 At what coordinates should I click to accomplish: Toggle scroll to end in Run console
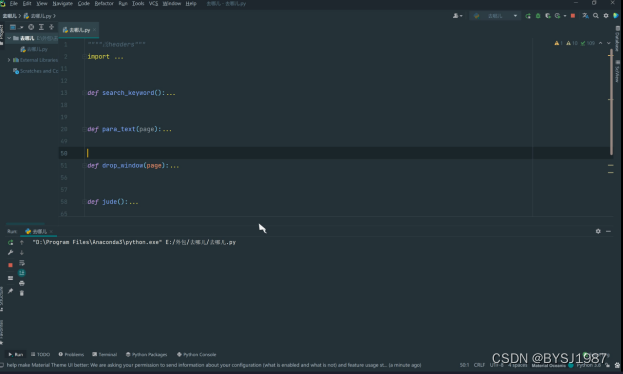point(22,273)
